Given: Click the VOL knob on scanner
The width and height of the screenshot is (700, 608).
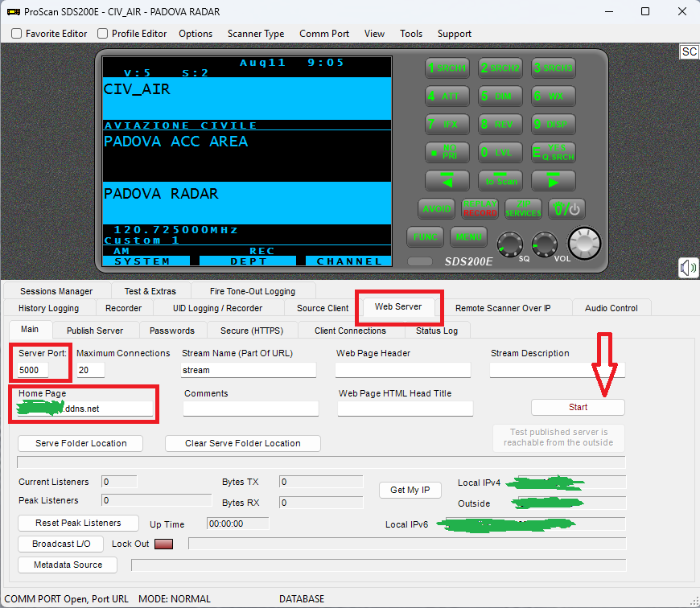Looking at the screenshot, I should pyautogui.click(x=544, y=244).
